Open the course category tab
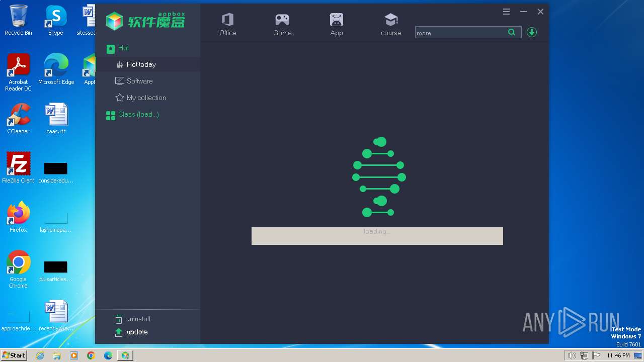The width and height of the screenshot is (644, 362). coord(391,25)
